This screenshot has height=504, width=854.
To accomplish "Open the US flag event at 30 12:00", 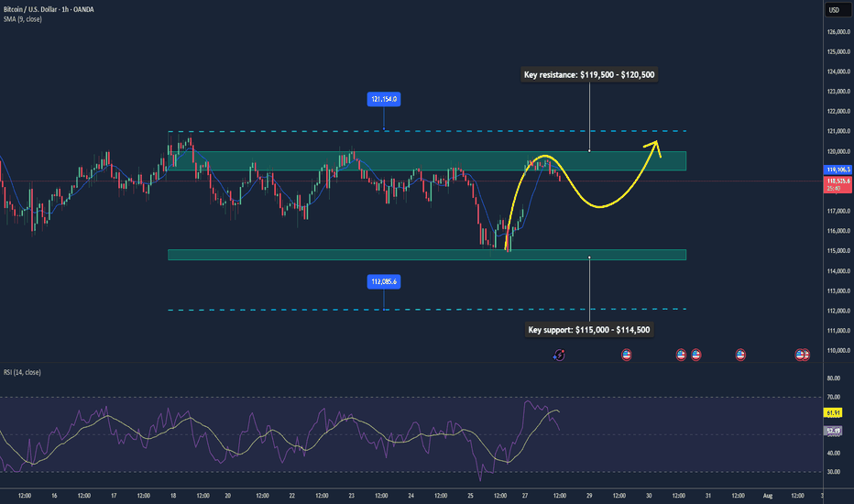I will pyautogui.click(x=681, y=356).
